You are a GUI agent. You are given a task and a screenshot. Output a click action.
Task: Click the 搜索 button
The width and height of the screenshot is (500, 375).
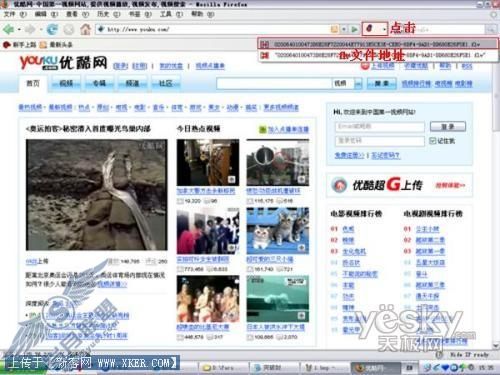(x=382, y=83)
